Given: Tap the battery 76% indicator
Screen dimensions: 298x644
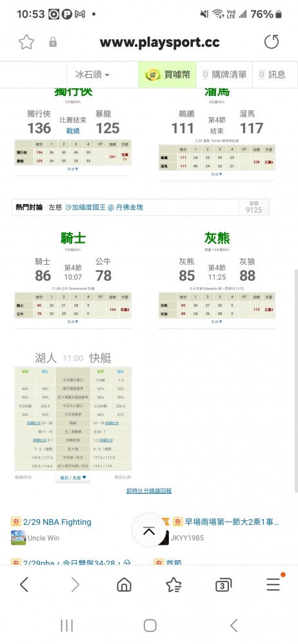Looking at the screenshot, I should [x=266, y=14].
